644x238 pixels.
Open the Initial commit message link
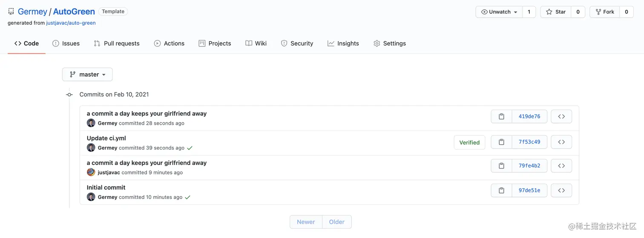(106, 188)
